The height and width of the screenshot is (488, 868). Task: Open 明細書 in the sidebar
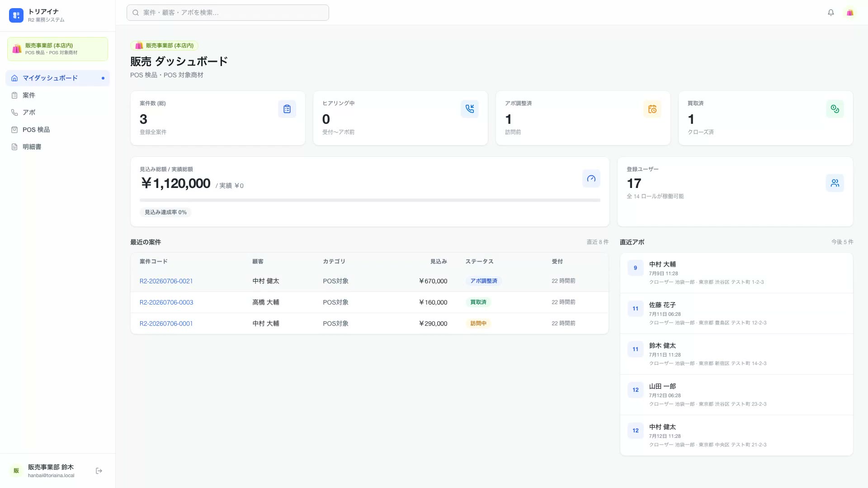(x=57, y=147)
